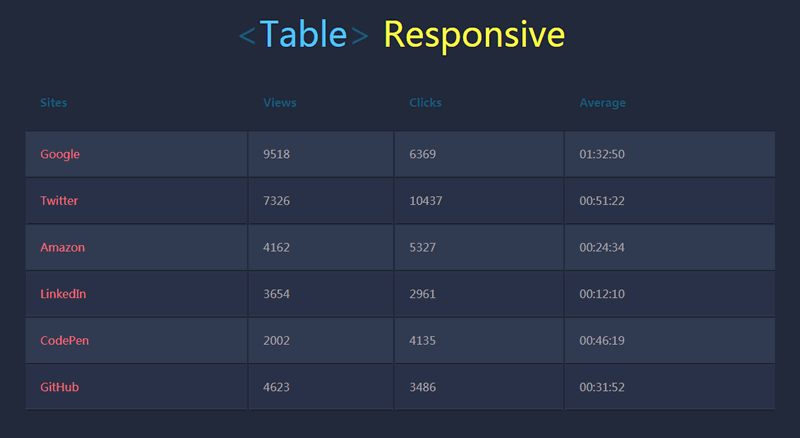The image size is (800, 438).
Task: Select the average time 00:24:34
Action: pos(602,248)
